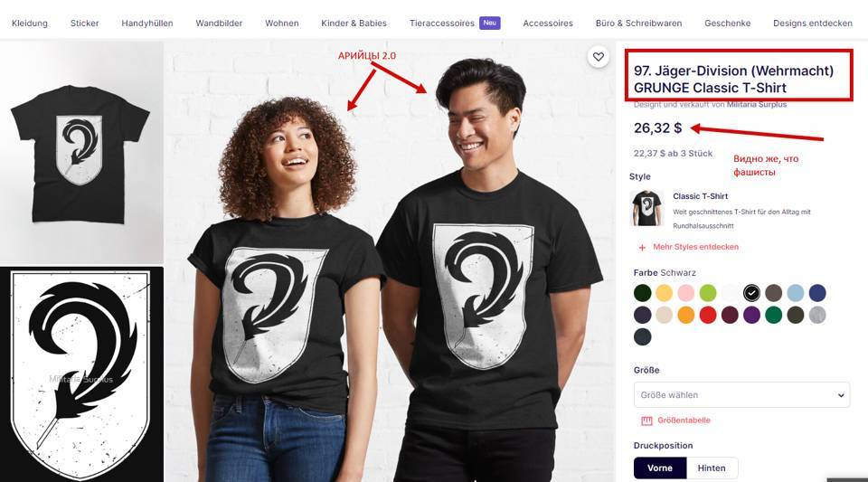Viewport: 868px width, 482px height.
Task: Open the Größe wählen dropdown
Action: click(x=741, y=395)
